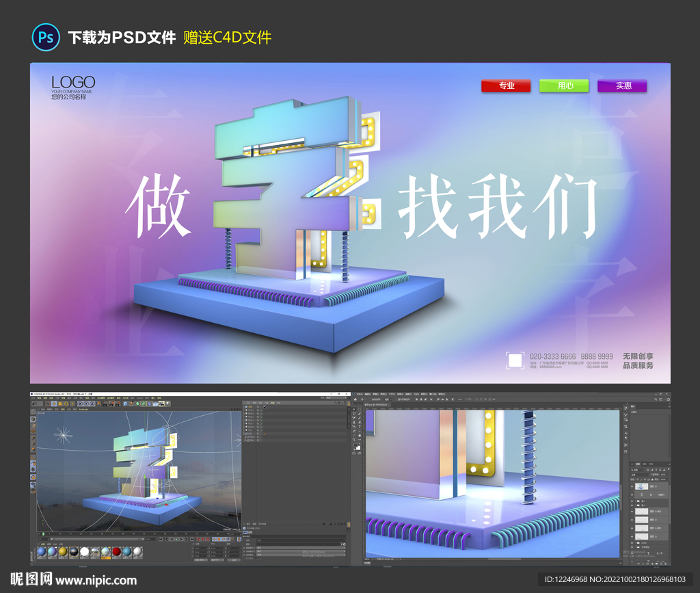Click the Camera object icon in Cinema 4D
This screenshot has height=593, width=700.
(x=161, y=404)
